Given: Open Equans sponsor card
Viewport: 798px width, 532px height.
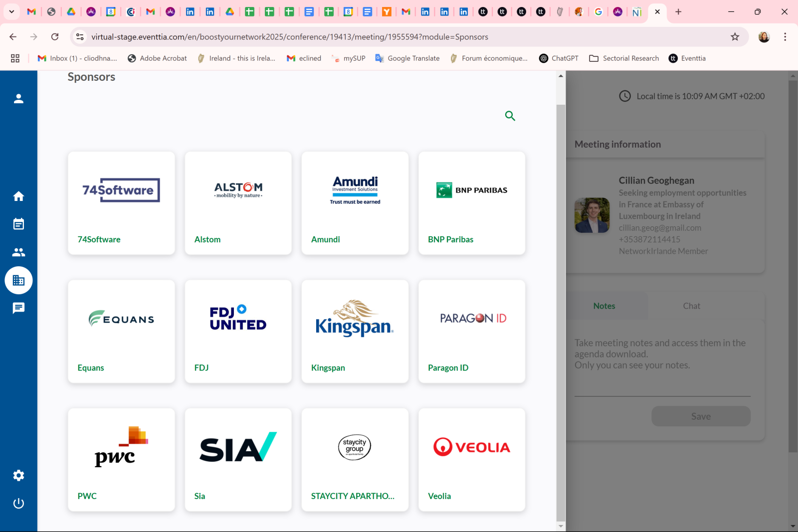Looking at the screenshot, I should tap(121, 331).
